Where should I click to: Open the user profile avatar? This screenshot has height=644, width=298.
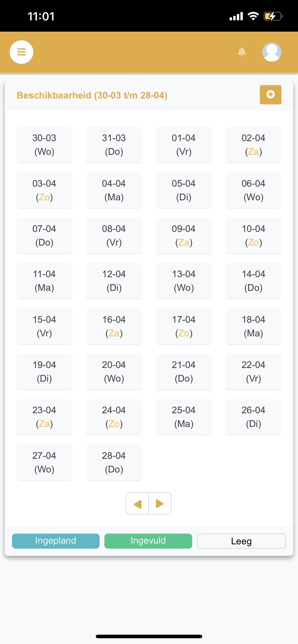(272, 52)
